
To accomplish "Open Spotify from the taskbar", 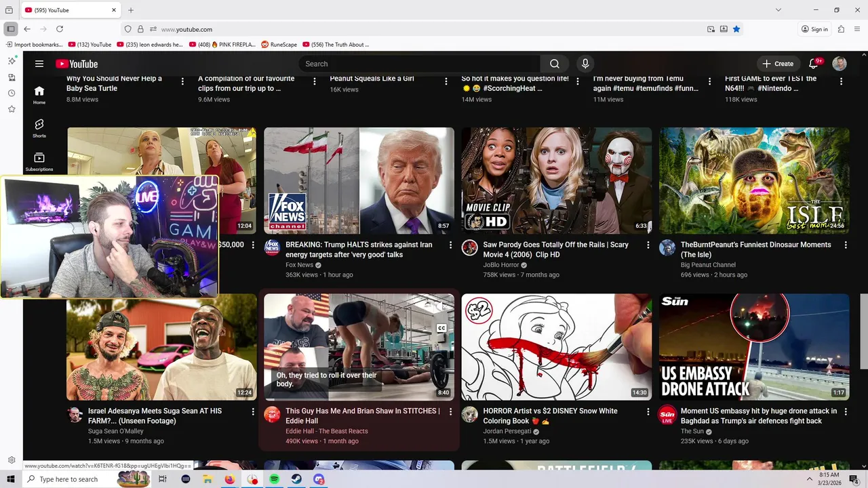I will pos(274,479).
